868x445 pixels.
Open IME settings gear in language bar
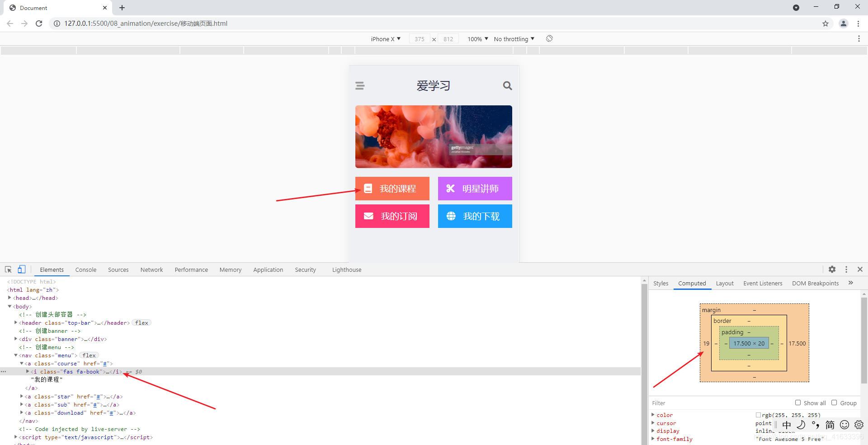[x=859, y=425]
